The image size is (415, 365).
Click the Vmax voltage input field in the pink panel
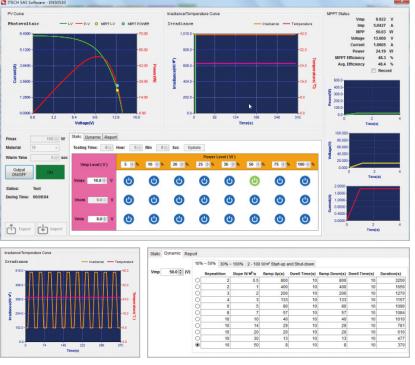[x=97, y=181]
